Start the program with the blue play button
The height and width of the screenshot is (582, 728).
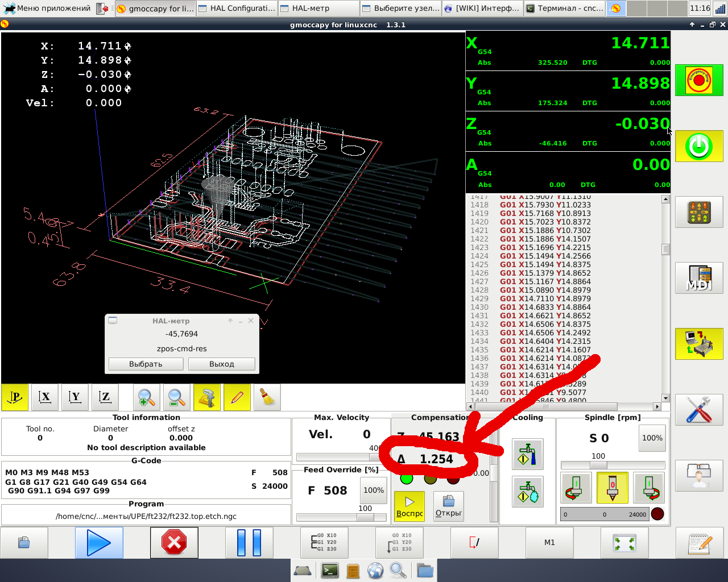coord(99,543)
